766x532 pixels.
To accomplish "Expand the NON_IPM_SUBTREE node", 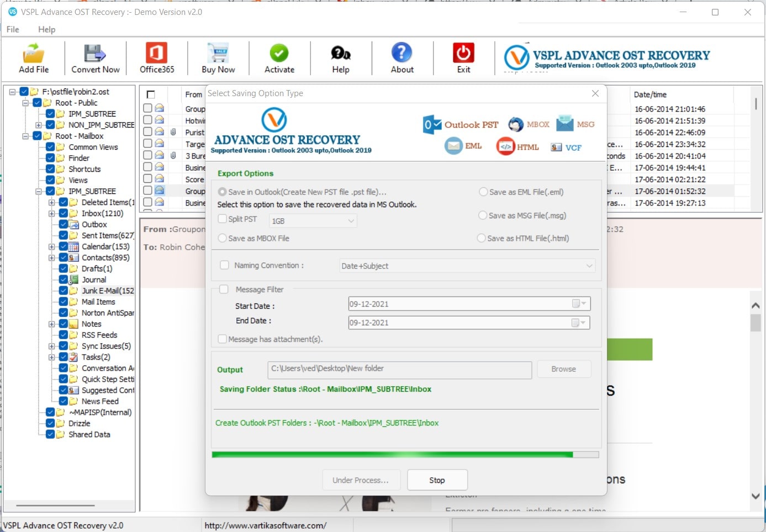I will click(38, 125).
